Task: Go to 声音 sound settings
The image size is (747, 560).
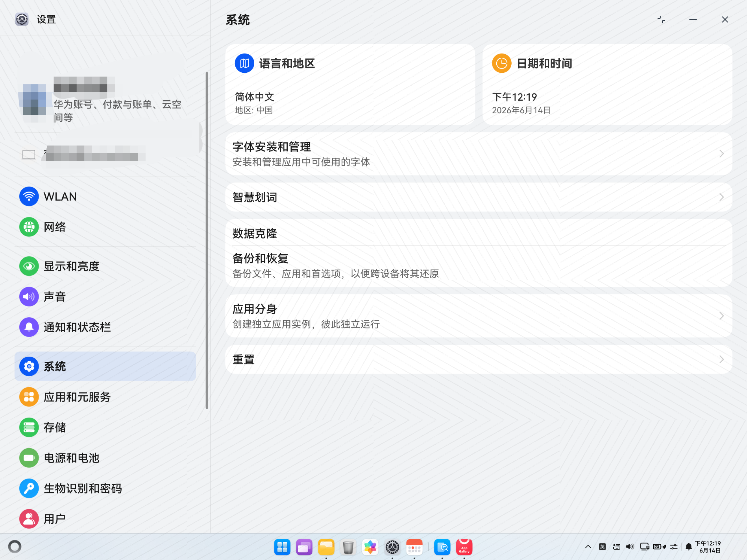Action: [105, 297]
